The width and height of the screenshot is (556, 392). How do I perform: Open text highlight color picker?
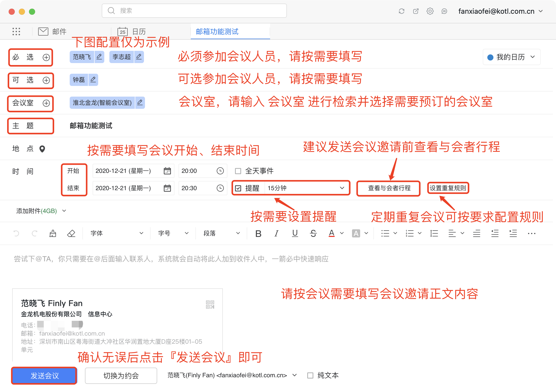(x=356, y=233)
